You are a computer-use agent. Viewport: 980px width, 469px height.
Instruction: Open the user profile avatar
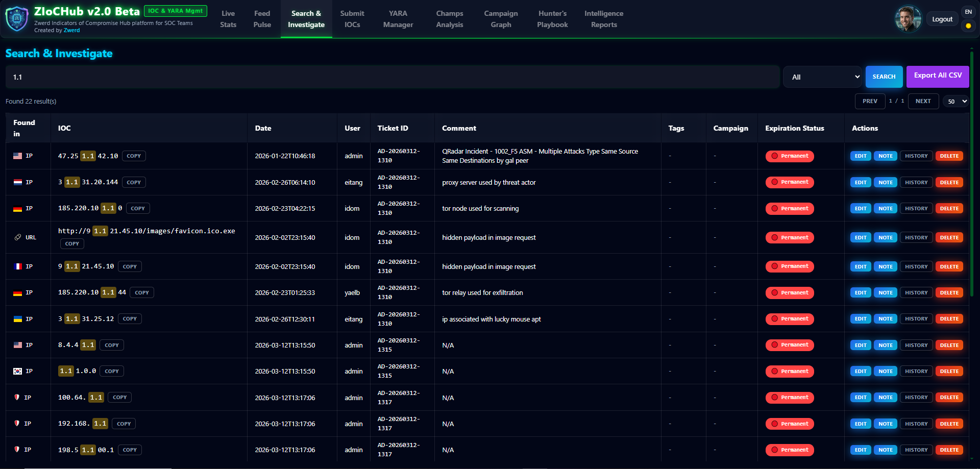point(908,19)
